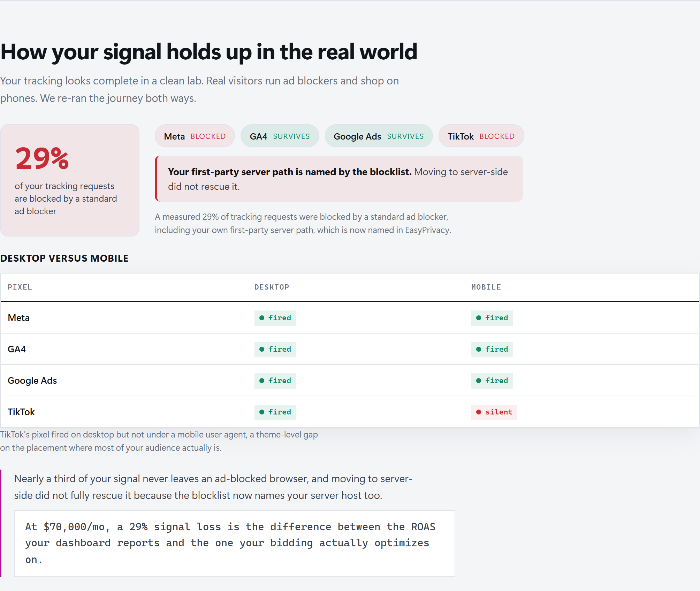This screenshot has width=700, height=591.
Task: Select the Google Ads SURVIVES pill
Action: tap(379, 136)
